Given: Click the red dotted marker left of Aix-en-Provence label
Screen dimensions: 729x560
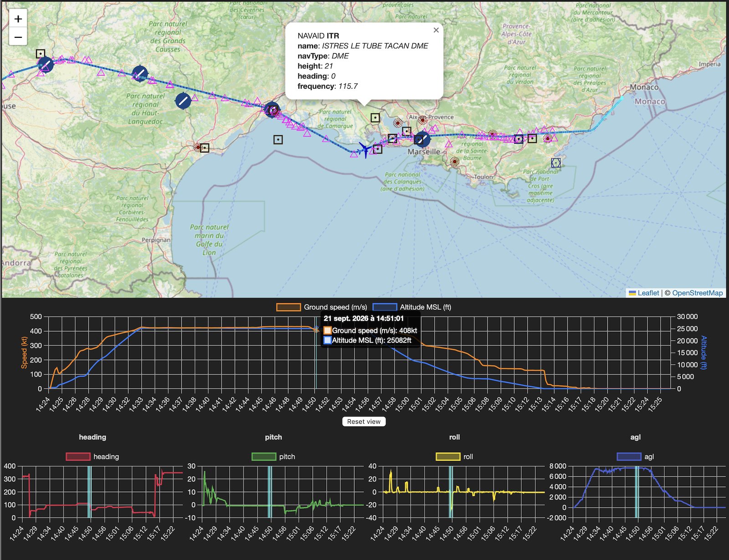Looking at the screenshot, I should point(398,123).
